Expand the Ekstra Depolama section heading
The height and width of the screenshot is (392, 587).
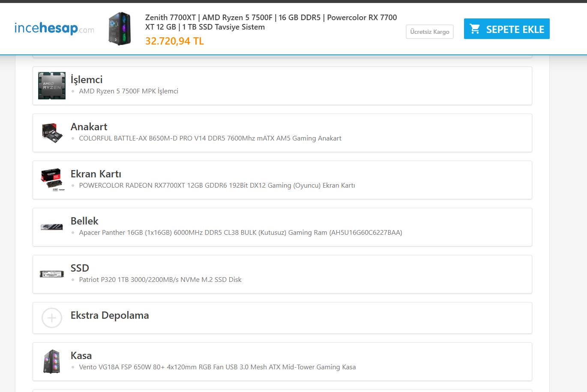110,315
